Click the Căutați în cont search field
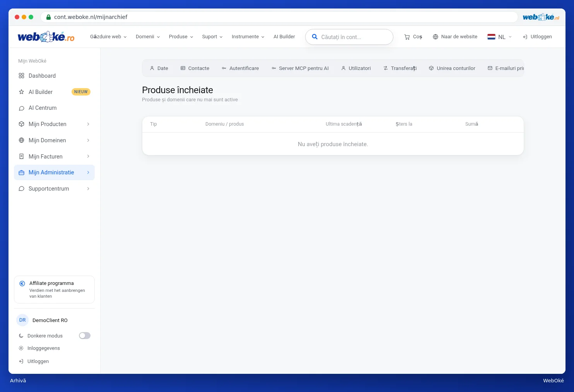The width and height of the screenshot is (574, 392). pos(349,37)
